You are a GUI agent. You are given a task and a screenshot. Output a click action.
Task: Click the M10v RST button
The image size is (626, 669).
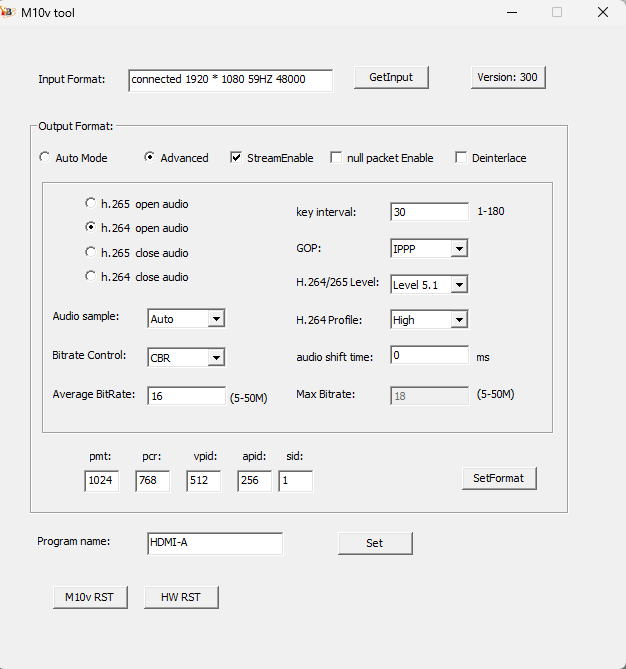pos(90,597)
